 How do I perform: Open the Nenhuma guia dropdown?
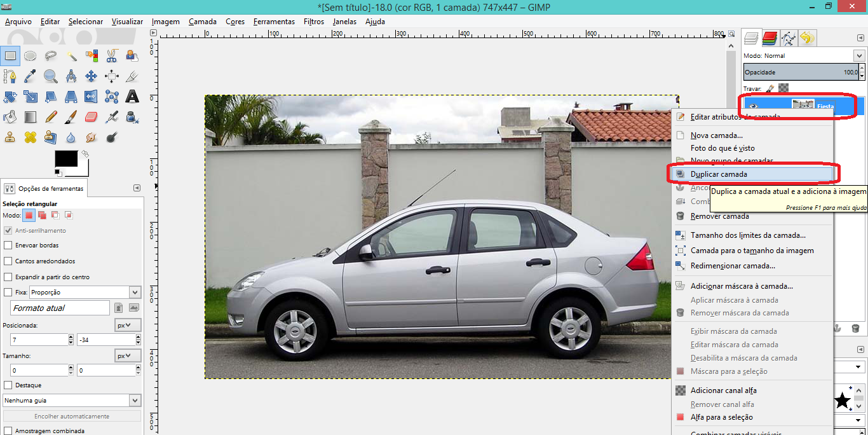pos(135,401)
